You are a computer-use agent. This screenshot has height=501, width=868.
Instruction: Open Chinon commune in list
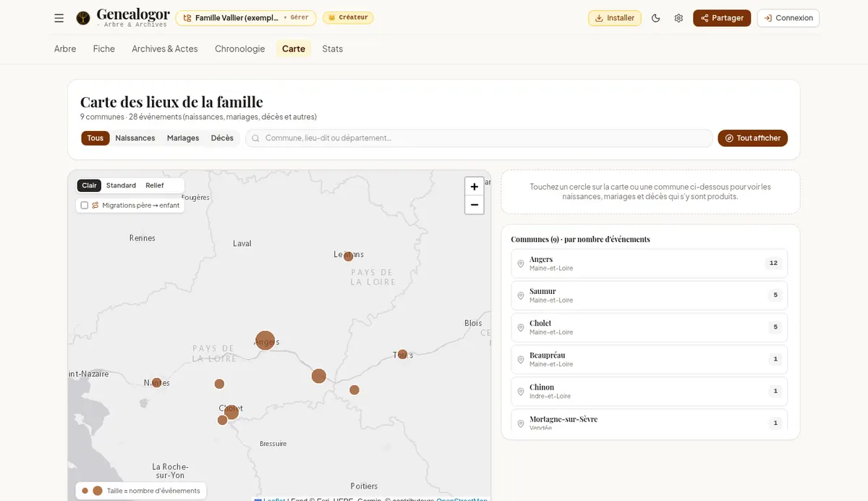click(x=650, y=391)
